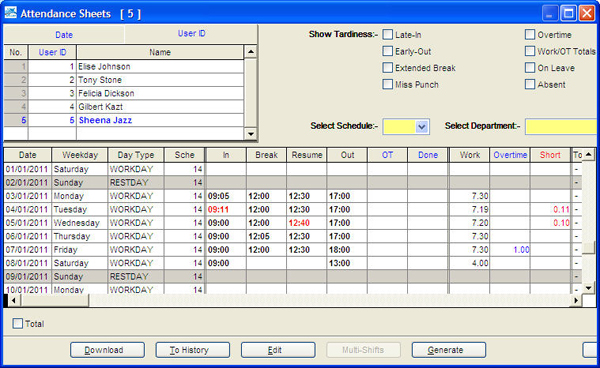
Task: Open the Select Schedule dropdown
Action: click(422, 127)
